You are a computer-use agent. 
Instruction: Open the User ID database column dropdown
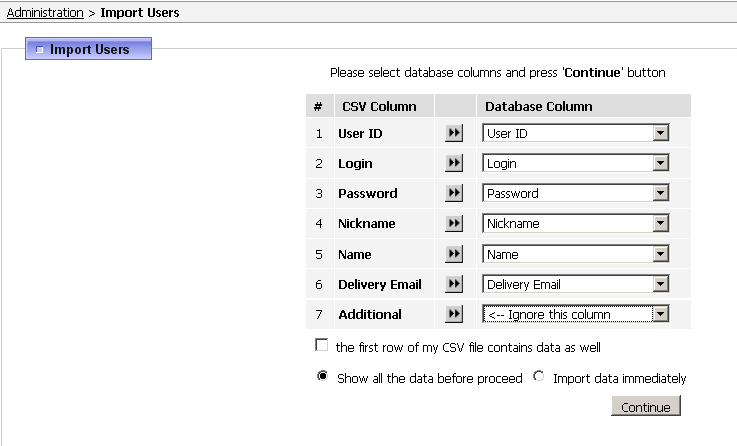coord(575,133)
